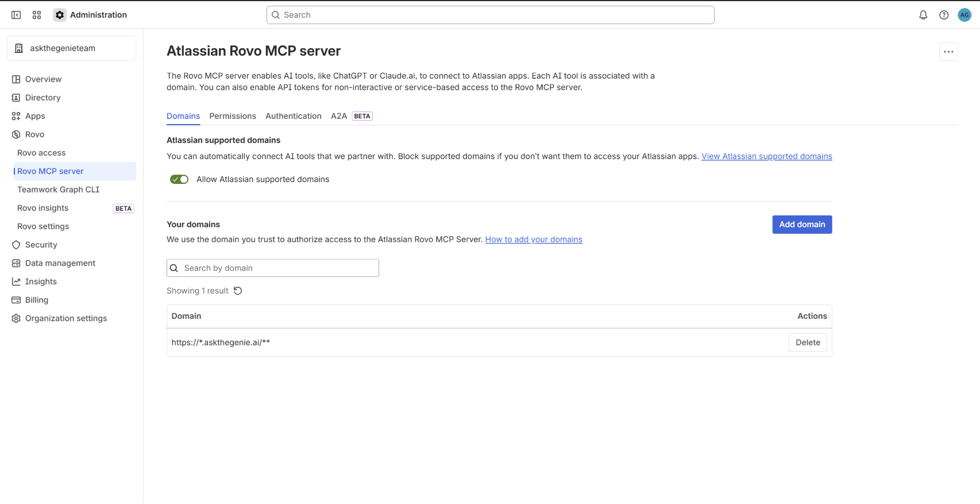This screenshot has height=504, width=980.
Task: Click the Add domain button
Action: point(802,225)
